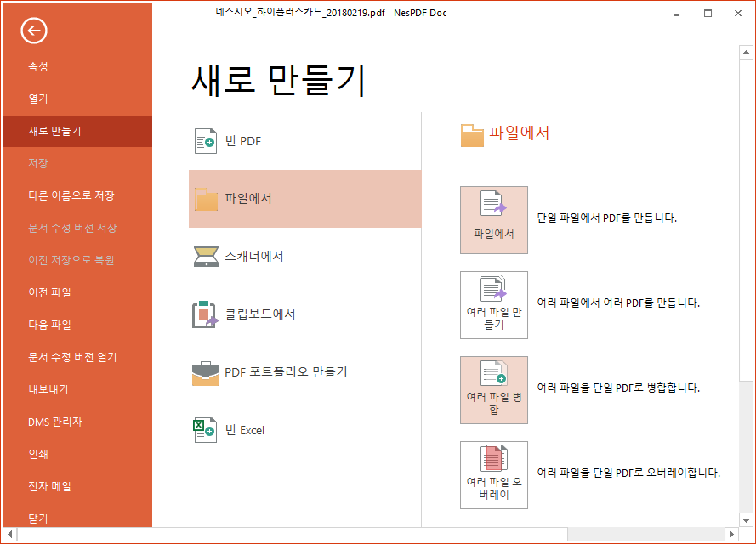Image resolution: width=756 pixels, height=544 pixels.
Task: Select the 스캐너에서 list label
Action: pos(254,257)
